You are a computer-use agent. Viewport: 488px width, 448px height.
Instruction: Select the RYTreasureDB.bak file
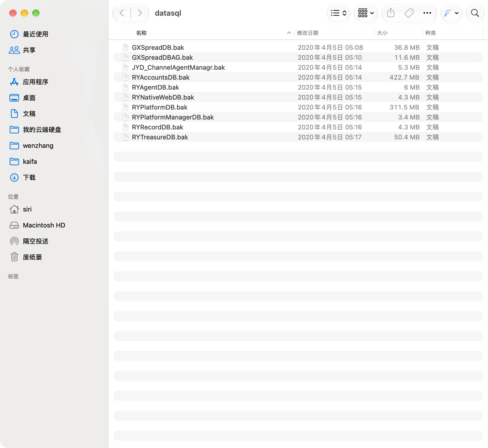click(298, 137)
